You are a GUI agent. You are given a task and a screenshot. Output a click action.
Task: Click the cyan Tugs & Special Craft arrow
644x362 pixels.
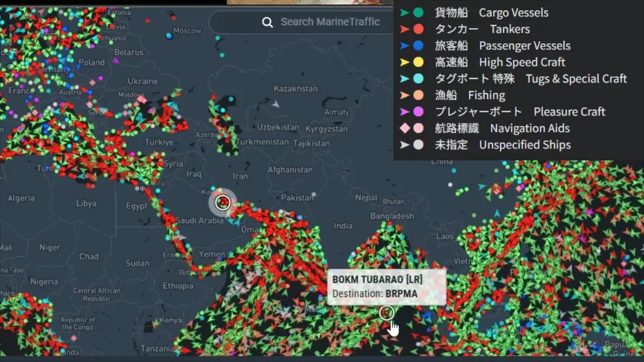click(x=405, y=79)
